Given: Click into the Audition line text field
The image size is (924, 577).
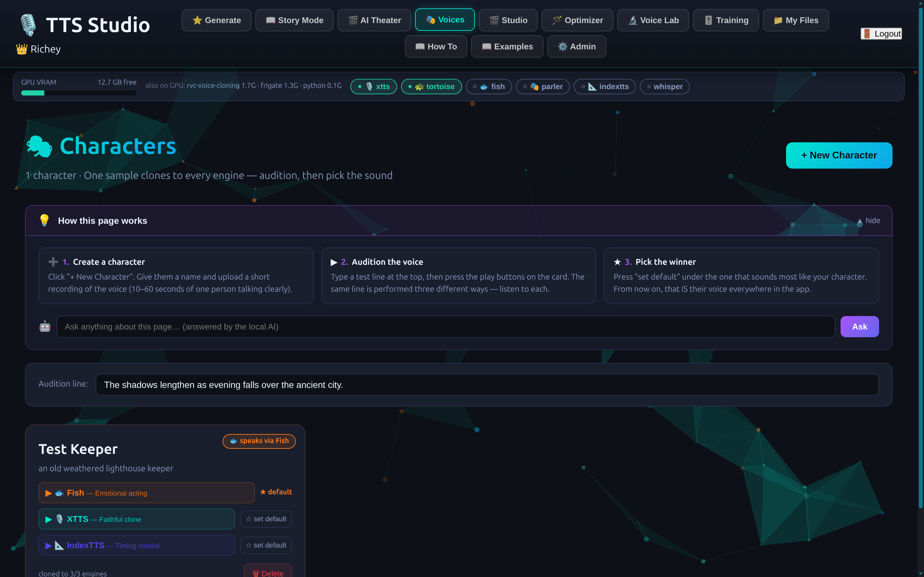Looking at the screenshot, I should (x=487, y=385).
